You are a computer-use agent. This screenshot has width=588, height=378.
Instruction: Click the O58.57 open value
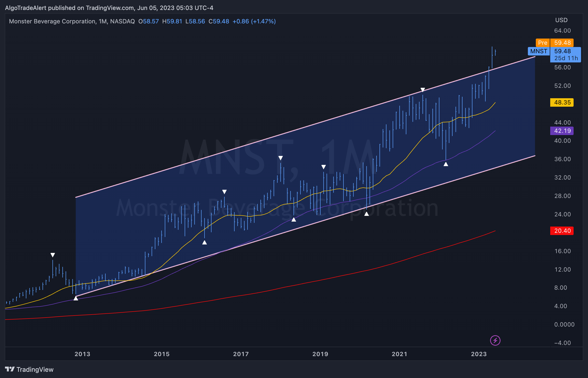tap(148, 21)
